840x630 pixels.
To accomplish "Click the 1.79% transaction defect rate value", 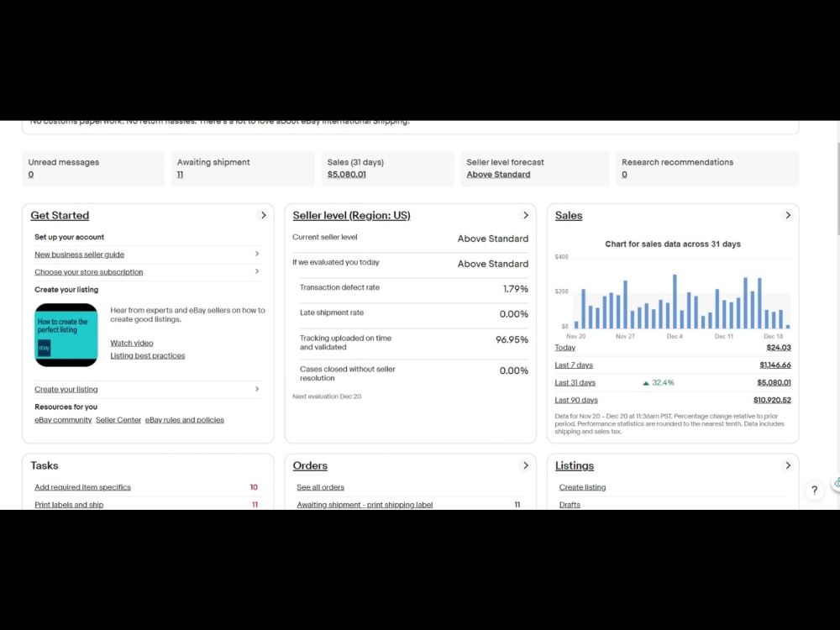I will click(x=516, y=289).
